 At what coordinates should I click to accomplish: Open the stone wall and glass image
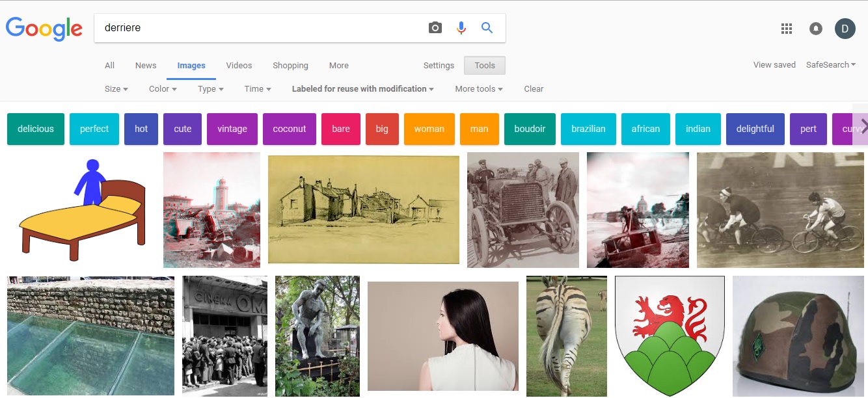pyautogui.click(x=90, y=336)
